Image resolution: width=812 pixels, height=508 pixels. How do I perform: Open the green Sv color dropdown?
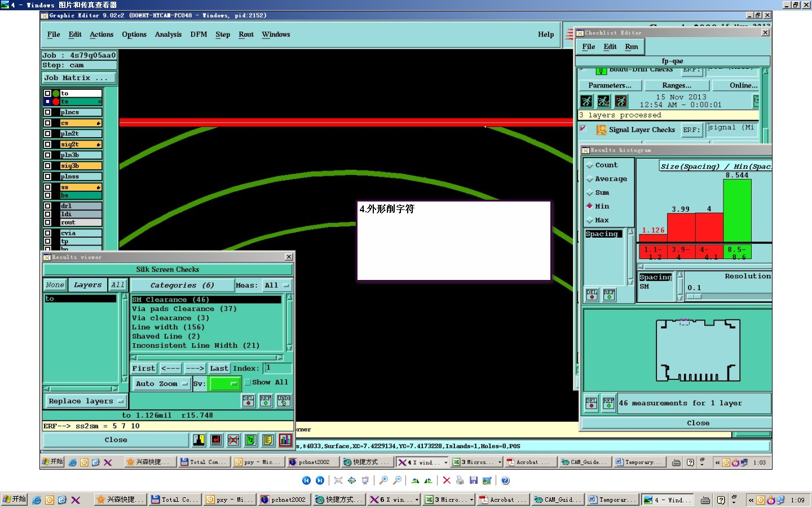[x=224, y=384]
